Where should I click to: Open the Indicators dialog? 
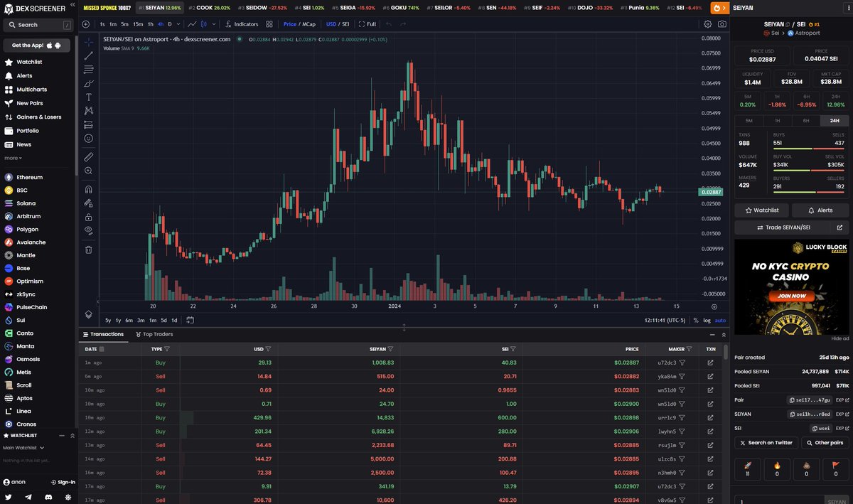click(x=242, y=24)
